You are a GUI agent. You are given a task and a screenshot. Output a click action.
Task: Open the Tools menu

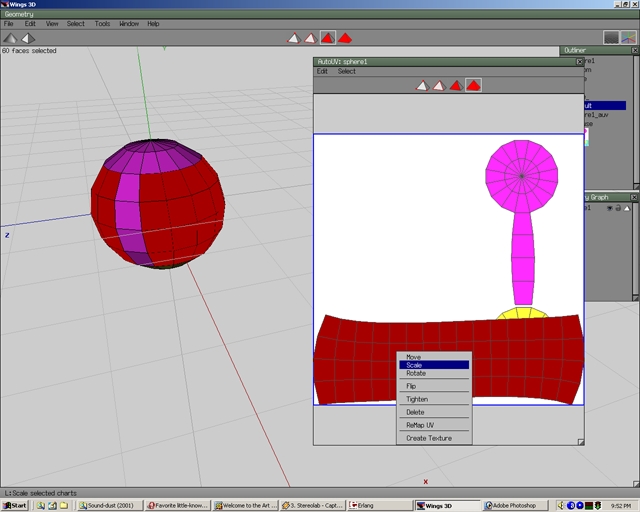pyautogui.click(x=102, y=24)
